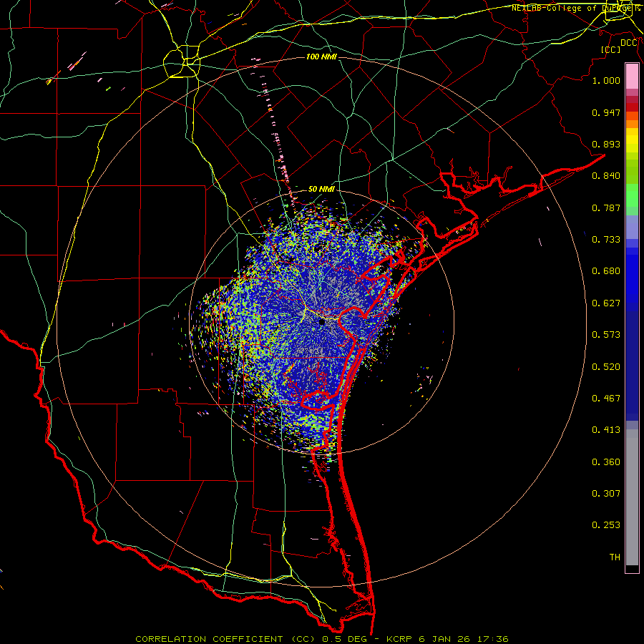Click the Correlation Coefficient KCRP caption

coord(322,639)
